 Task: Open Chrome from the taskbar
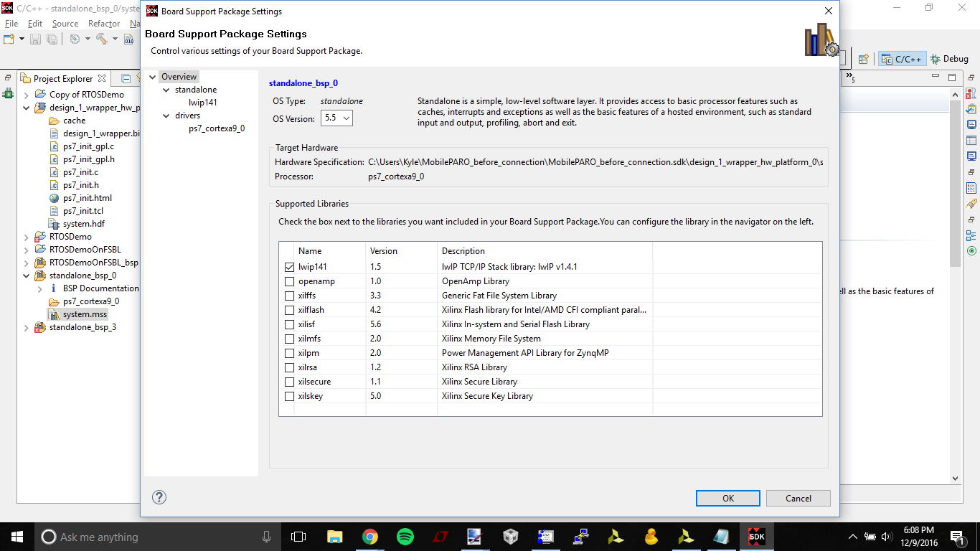[x=370, y=537]
